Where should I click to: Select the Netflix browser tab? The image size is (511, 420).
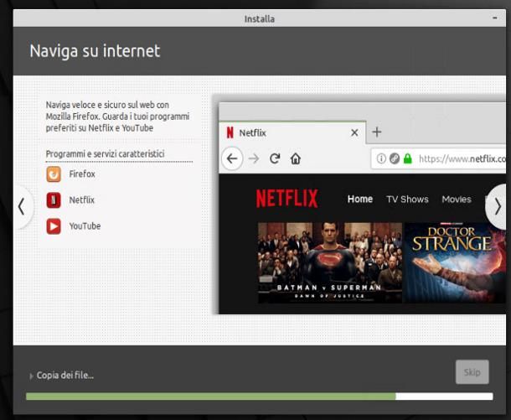tap(292, 132)
